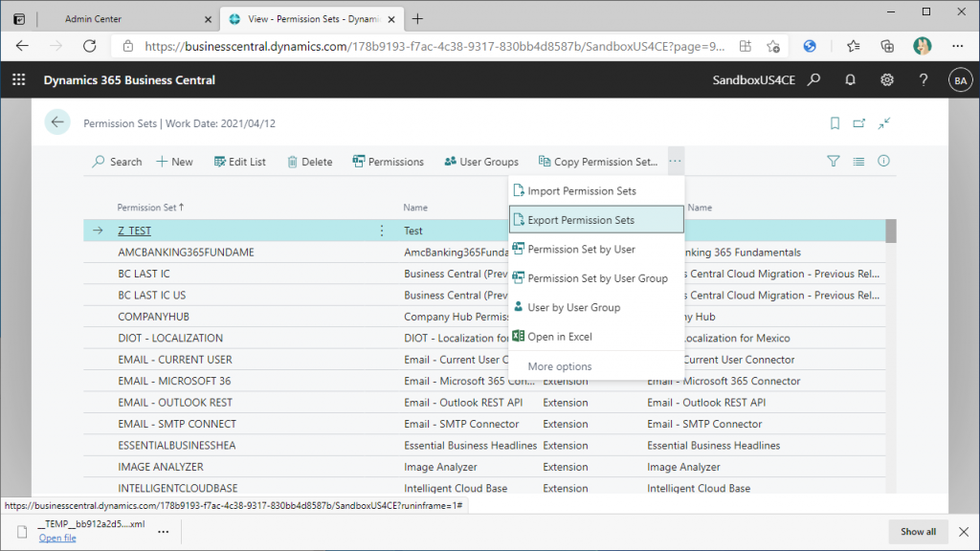Screen dimensions: 980x551
Task: Select User by User Group
Action: coord(596,307)
